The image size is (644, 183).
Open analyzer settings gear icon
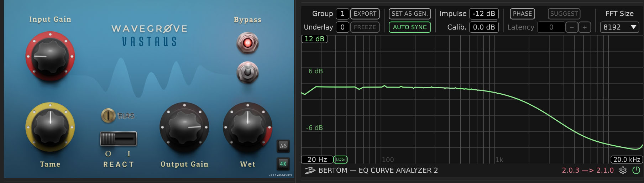(x=623, y=171)
